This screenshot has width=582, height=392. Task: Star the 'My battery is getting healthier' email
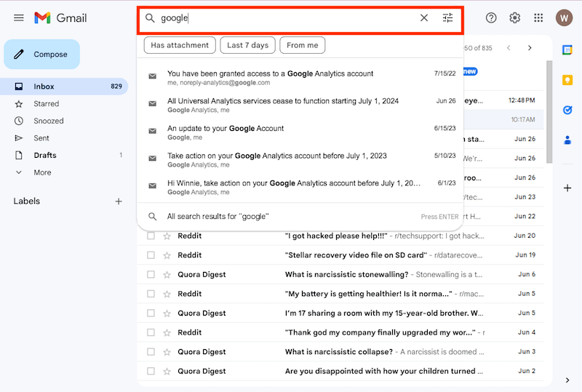(167, 294)
